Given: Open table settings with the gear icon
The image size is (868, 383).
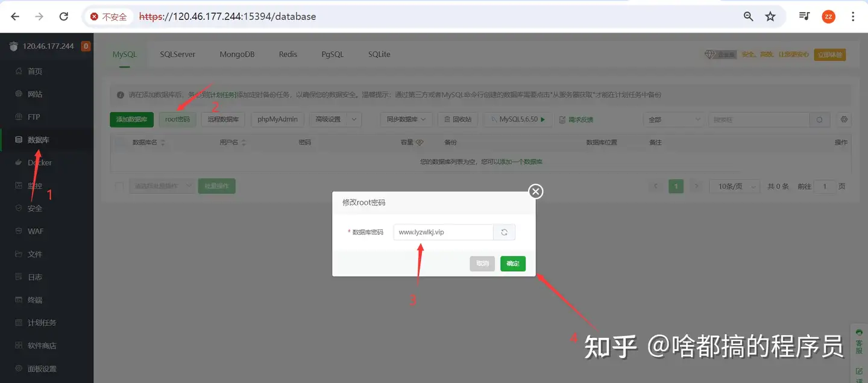Looking at the screenshot, I should coord(844,119).
